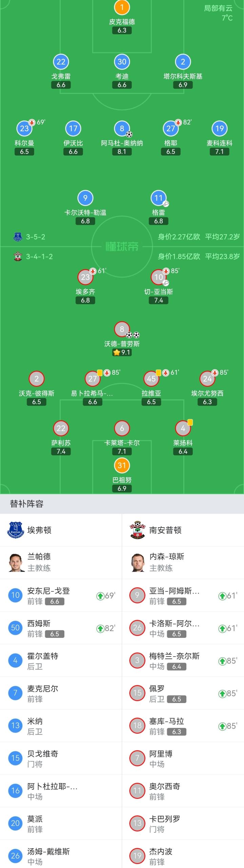This screenshot has width=244, height=868.
Task: Tap 麦科连科 rating 7.1 badge
Action: click(220, 152)
